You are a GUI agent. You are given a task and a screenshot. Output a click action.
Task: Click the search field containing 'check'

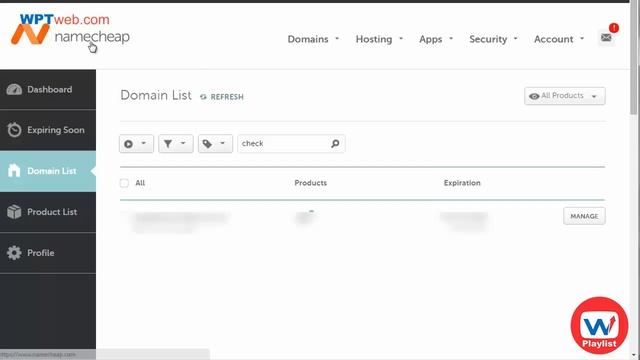[291, 144]
